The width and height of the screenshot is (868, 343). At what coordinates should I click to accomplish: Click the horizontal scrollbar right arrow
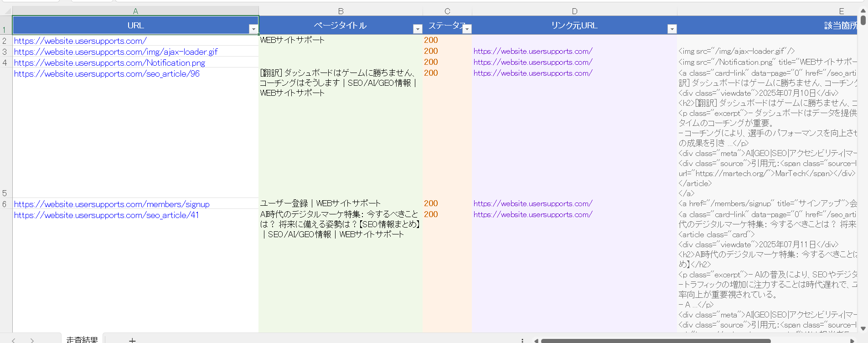852,340
